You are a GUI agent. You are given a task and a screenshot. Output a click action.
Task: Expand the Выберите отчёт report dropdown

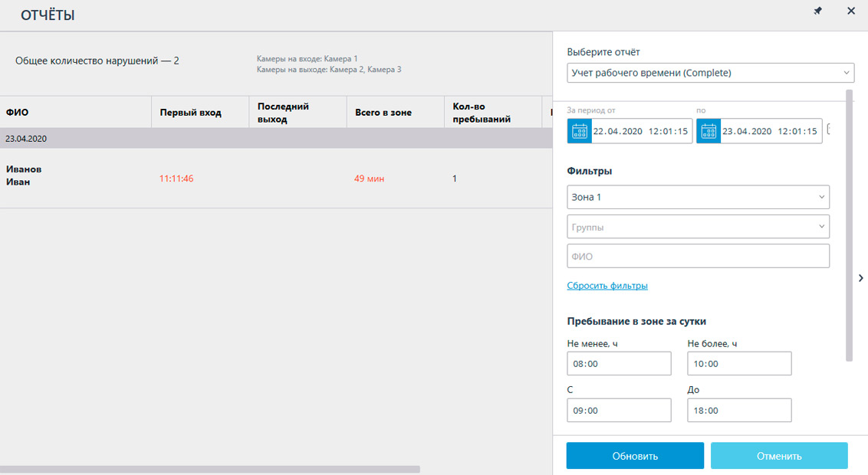tap(710, 73)
